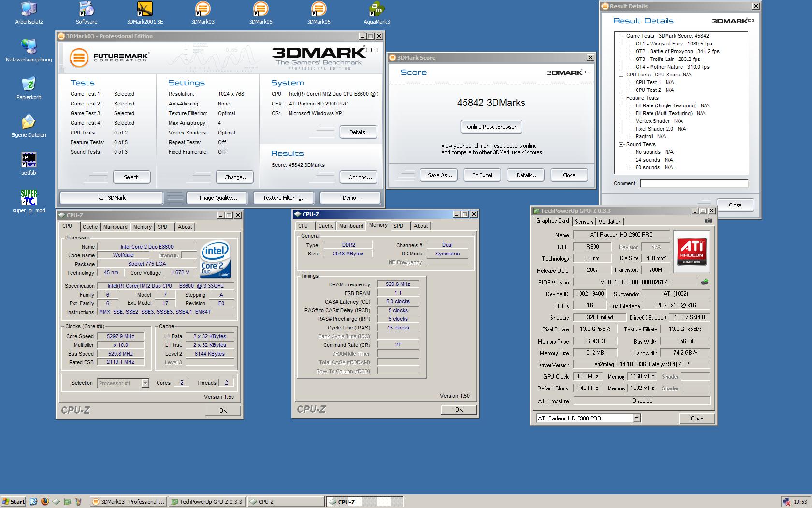The height and width of the screenshot is (508, 812).
Task: Launch the AquaMark3 desktop shortcut
Action: click(377, 13)
